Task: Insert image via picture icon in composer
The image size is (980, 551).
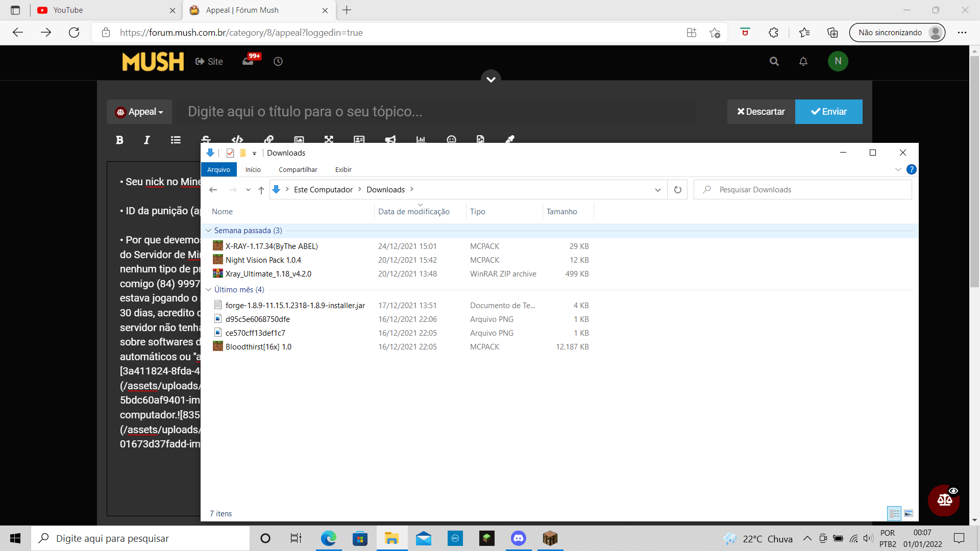Action: (299, 139)
